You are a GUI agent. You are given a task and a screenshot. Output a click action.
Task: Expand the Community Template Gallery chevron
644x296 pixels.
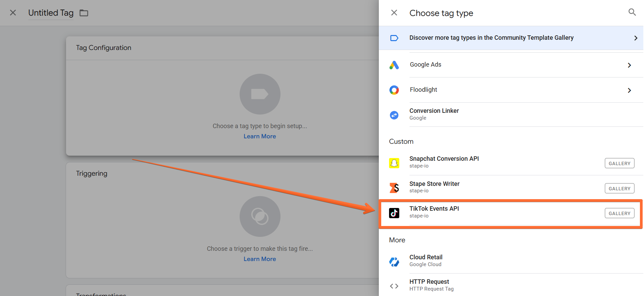coord(635,38)
